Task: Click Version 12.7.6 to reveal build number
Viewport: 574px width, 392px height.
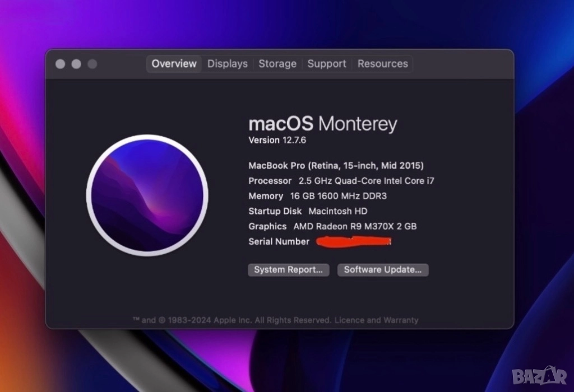Action: [277, 140]
